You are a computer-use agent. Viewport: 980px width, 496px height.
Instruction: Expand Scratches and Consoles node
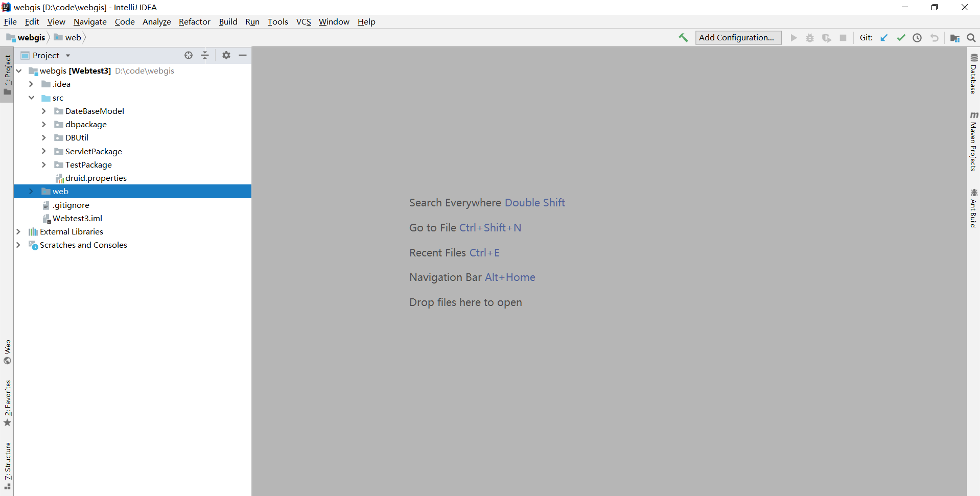19,245
